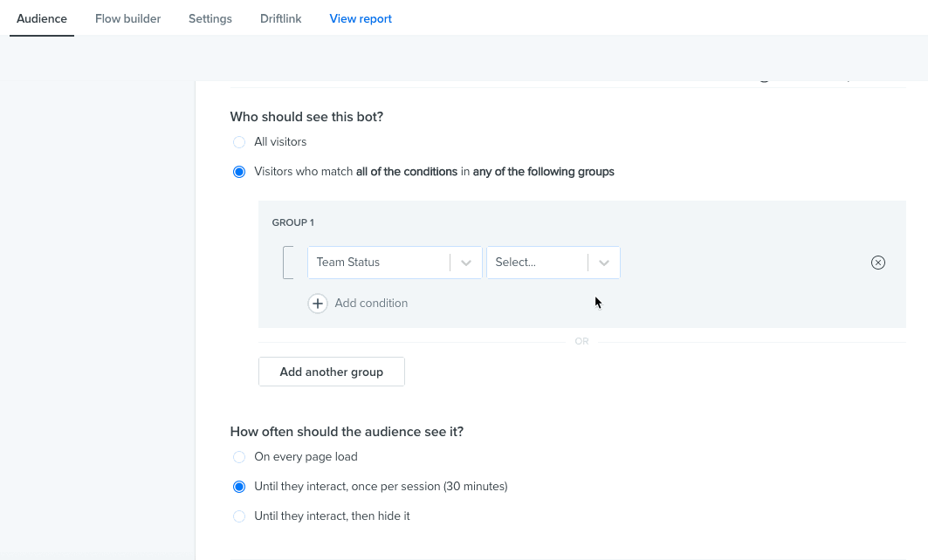Viewport: 928px width, 560px height.
Task: Click the Add condition text label
Action: 371,304
